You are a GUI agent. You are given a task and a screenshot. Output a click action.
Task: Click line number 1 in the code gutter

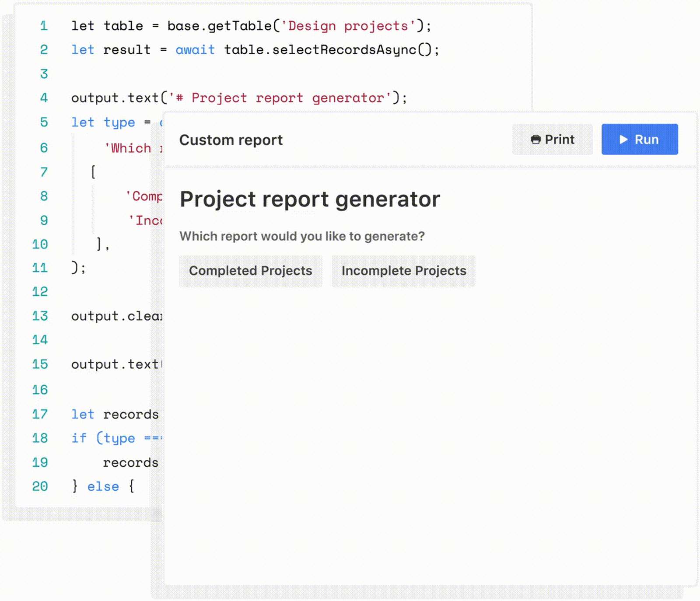[44, 26]
